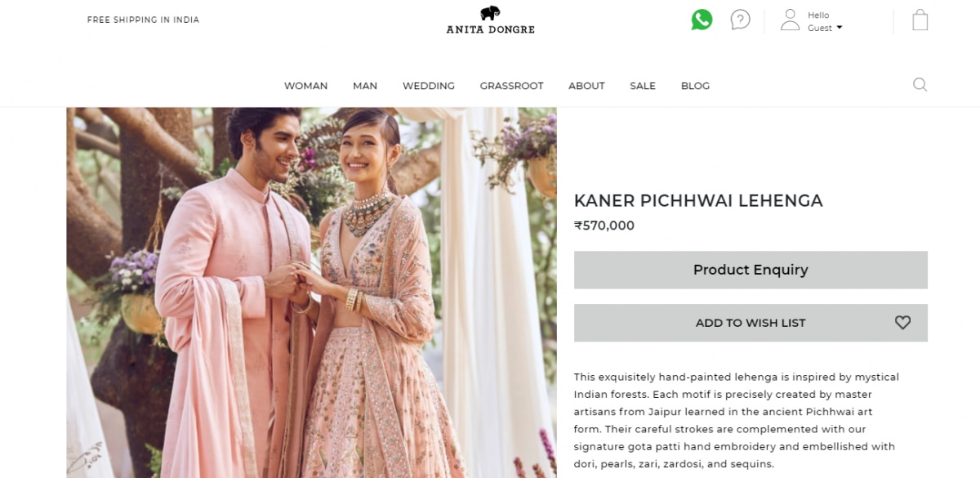Visit the BLOG link
This screenshot has height=478, width=980.
point(695,86)
